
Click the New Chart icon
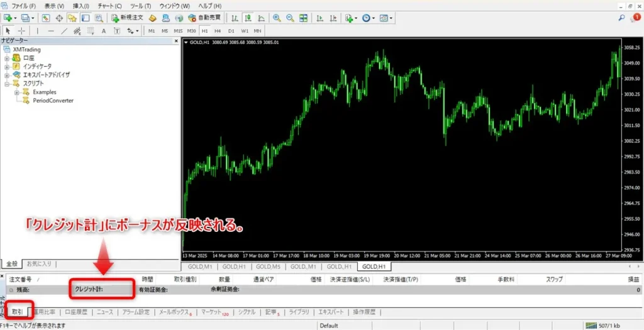[x=8, y=18]
